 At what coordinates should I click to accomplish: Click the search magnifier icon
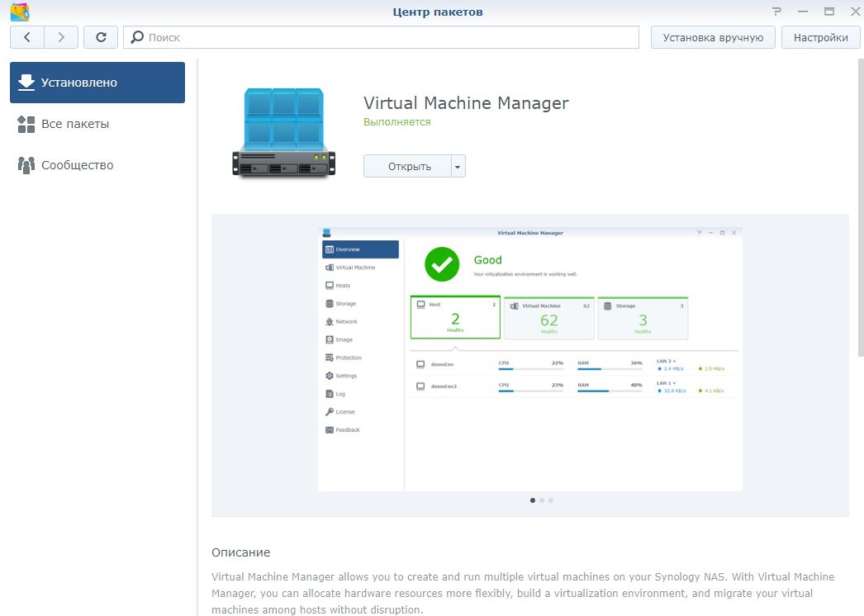tap(137, 37)
